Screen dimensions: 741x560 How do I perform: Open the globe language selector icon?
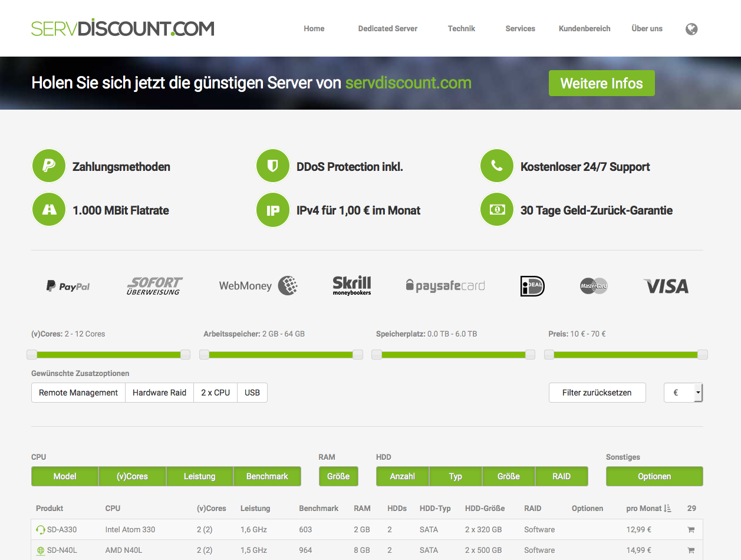click(691, 29)
